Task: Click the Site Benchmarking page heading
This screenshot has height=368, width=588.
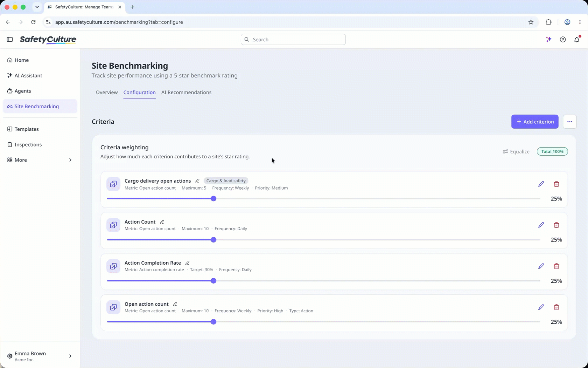Action: (x=130, y=66)
